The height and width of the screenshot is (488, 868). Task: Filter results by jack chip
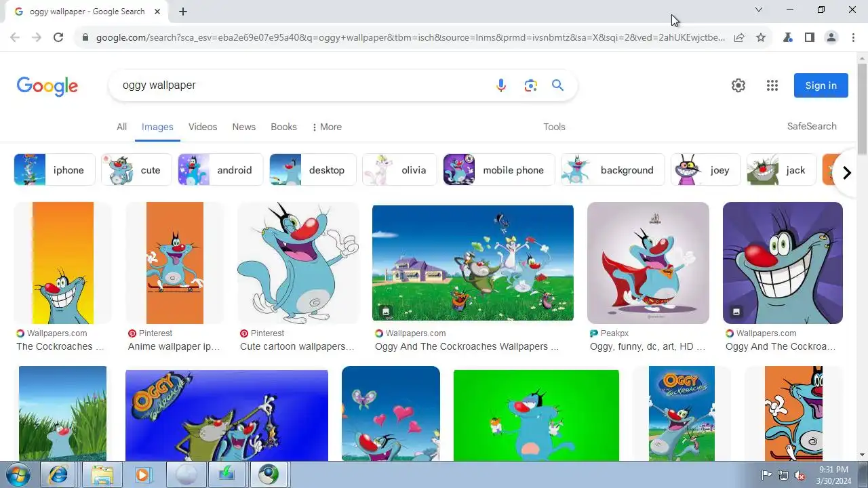click(781, 170)
